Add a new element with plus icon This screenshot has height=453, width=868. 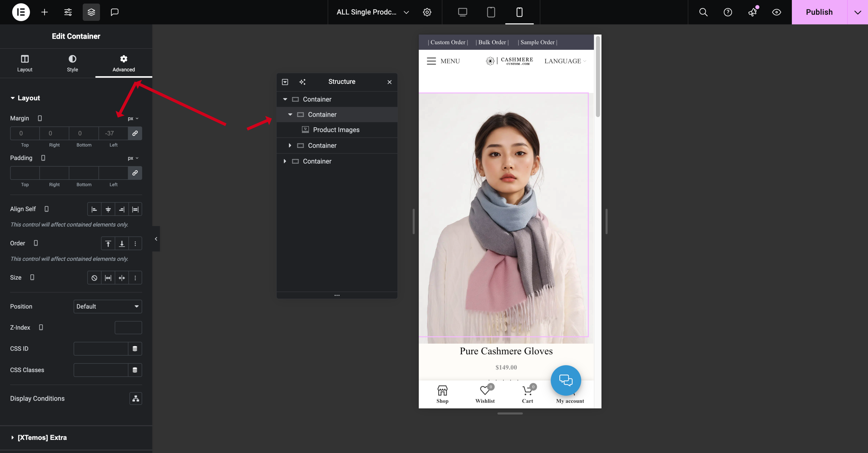45,12
